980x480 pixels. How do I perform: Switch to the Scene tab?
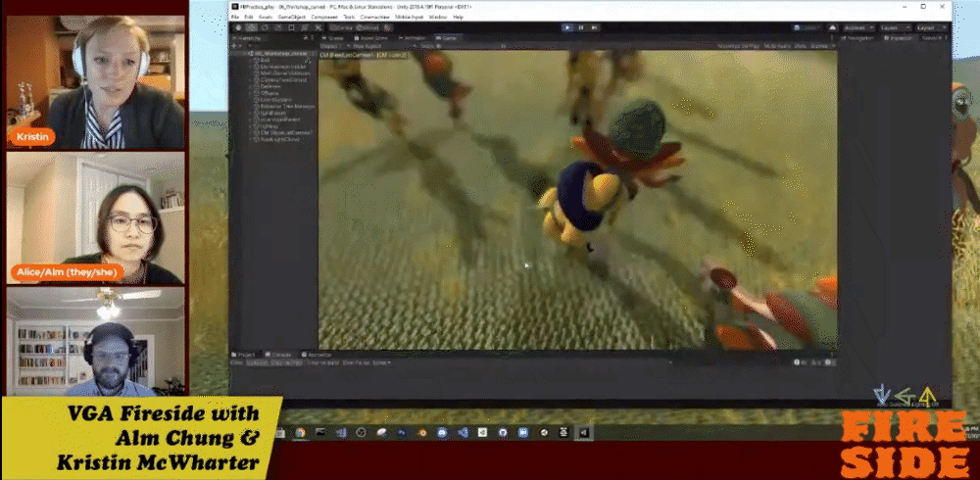pyautogui.click(x=332, y=38)
